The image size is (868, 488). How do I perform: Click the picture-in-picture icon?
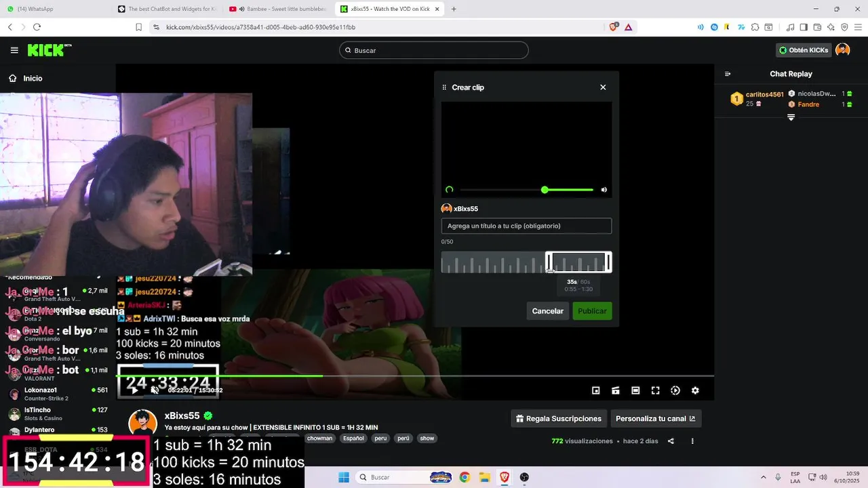(x=595, y=390)
